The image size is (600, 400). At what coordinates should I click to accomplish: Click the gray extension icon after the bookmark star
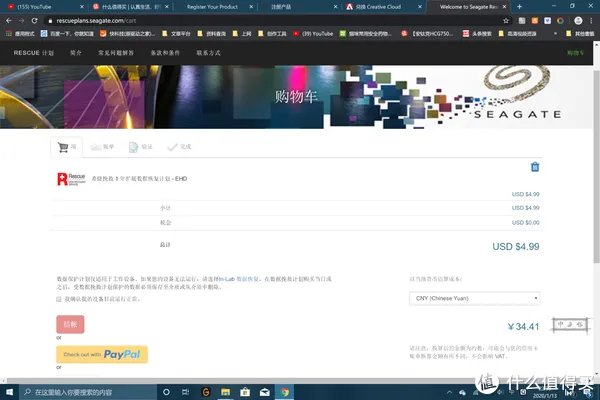click(522, 21)
